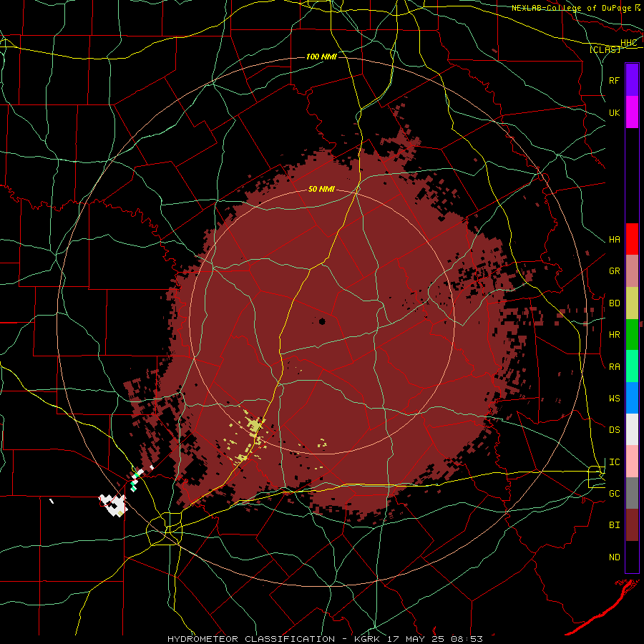644x644 pixels.
Task: Click the white DS legend swatch
Action: point(632,429)
